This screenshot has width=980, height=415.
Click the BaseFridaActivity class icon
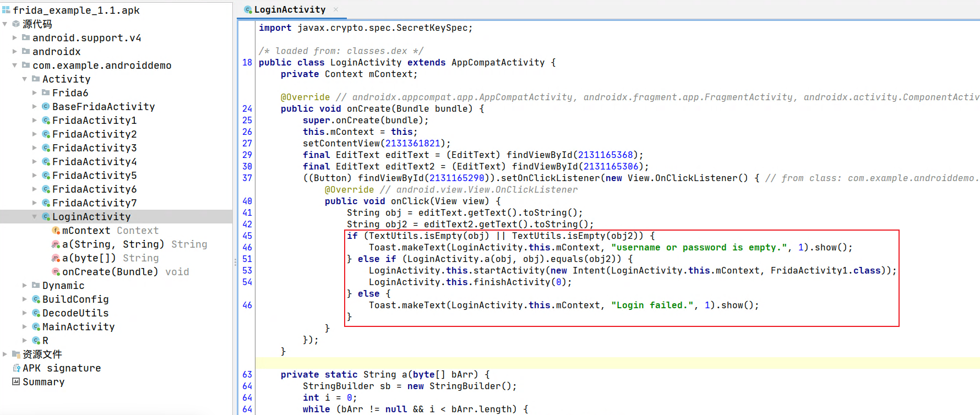click(46, 106)
